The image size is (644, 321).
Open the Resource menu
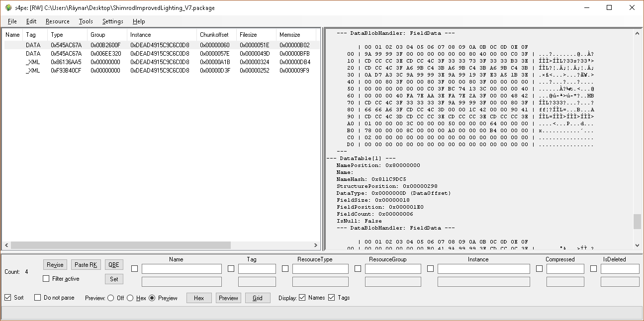coord(58,21)
